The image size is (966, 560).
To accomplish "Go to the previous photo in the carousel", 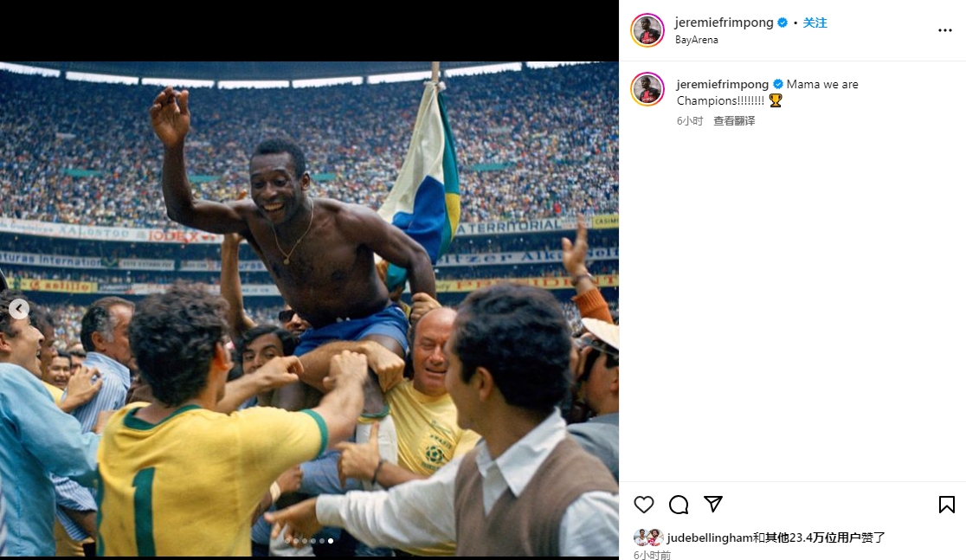I will pos(19,309).
